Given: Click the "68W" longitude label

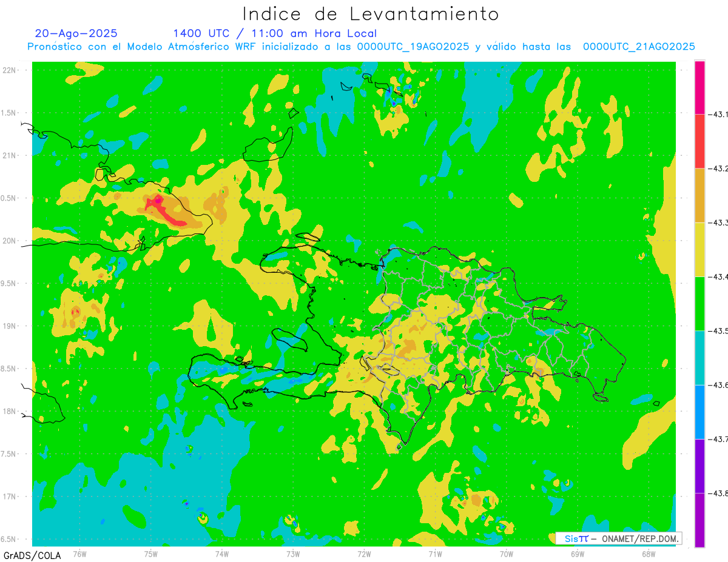Looking at the screenshot, I should (649, 554).
